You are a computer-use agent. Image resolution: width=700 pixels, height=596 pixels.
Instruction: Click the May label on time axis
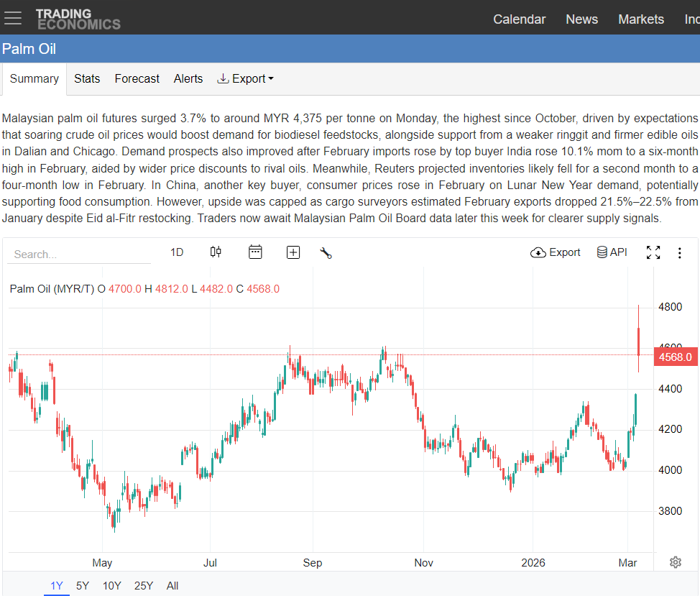coord(102,562)
